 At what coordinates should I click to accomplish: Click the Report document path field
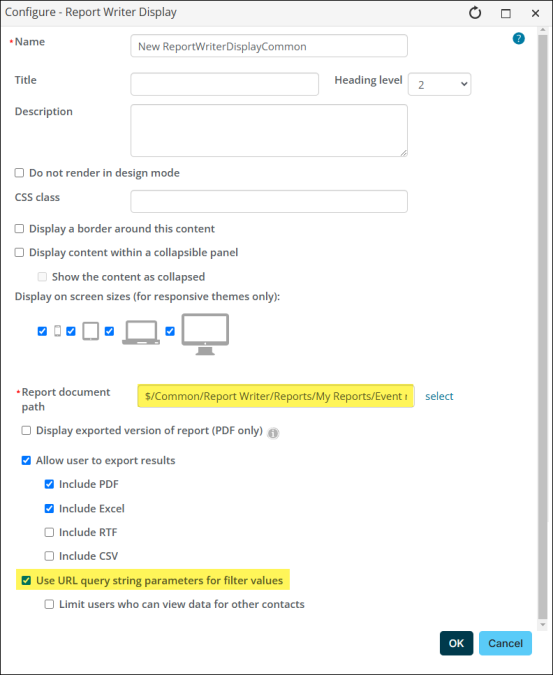(x=276, y=396)
